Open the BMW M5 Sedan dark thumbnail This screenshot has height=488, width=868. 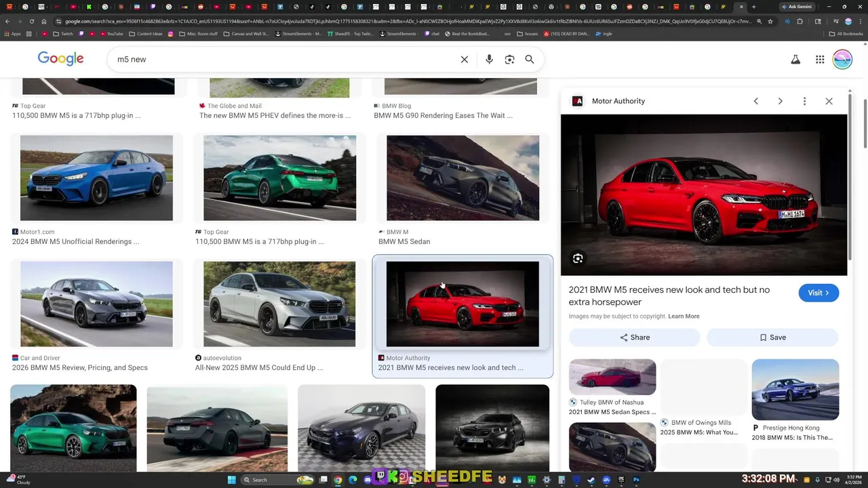pos(462,178)
